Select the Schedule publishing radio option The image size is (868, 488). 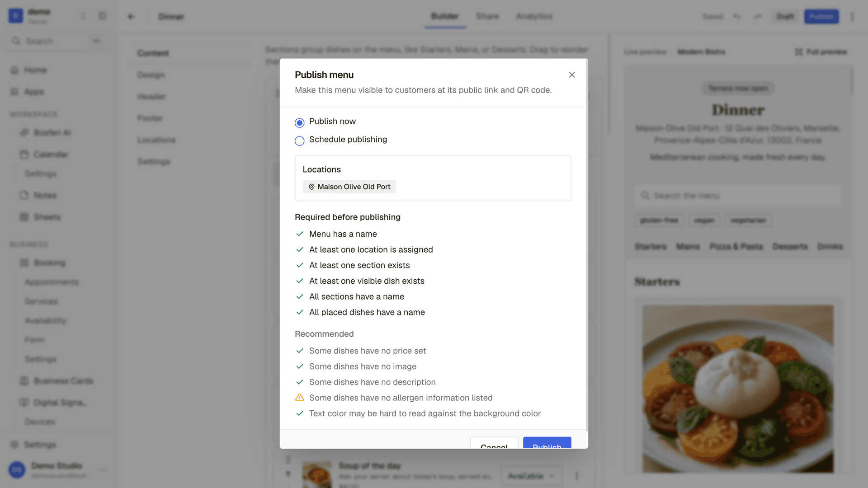coord(299,141)
